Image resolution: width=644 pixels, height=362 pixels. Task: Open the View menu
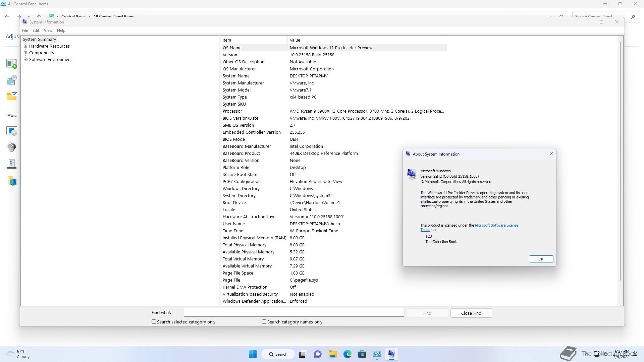tap(48, 31)
